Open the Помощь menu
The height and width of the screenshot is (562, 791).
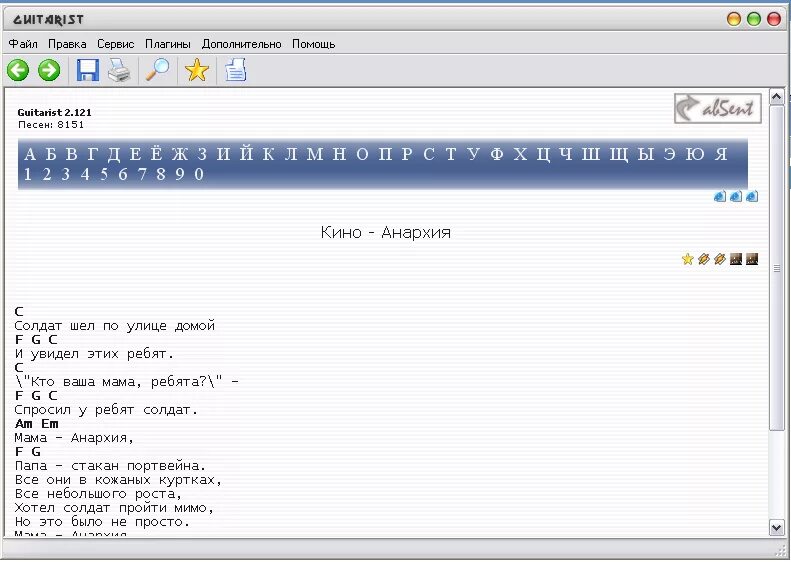[x=314, y=44]
